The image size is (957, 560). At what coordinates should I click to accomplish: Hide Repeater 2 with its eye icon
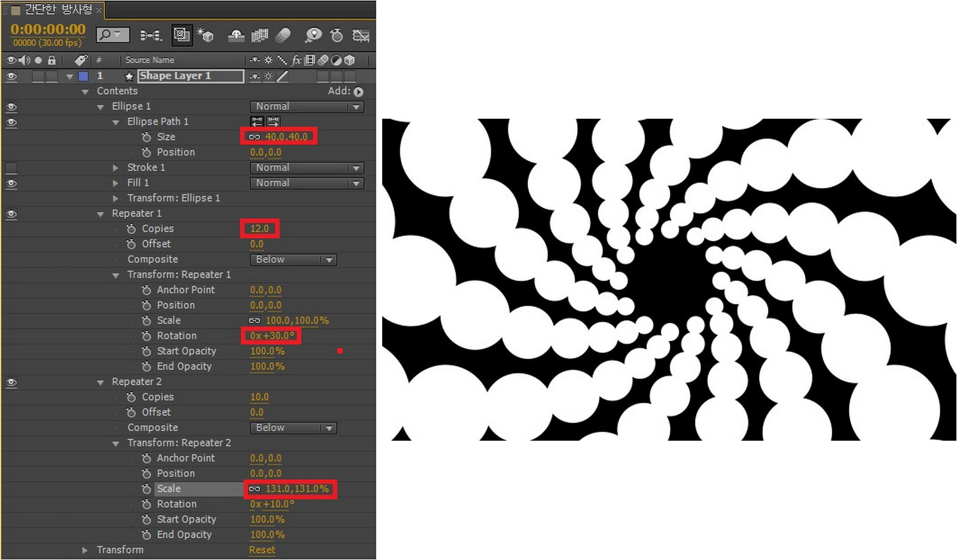pos(11,382)
